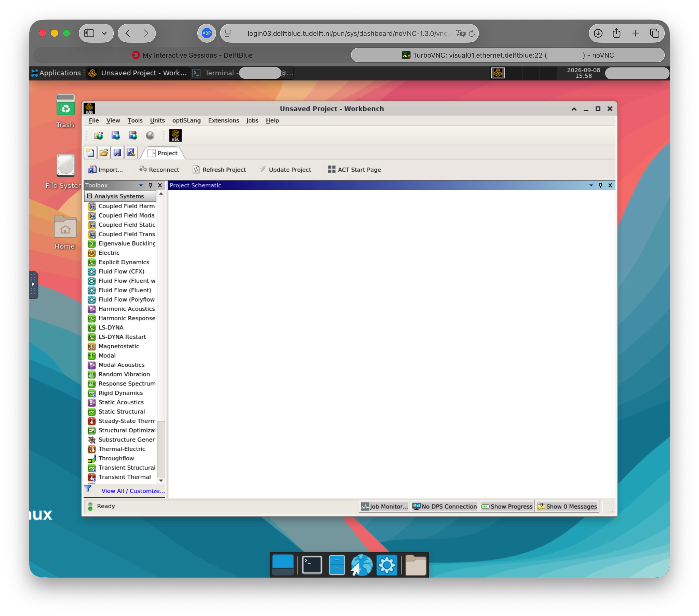The height and width of the screenshot is (616, 699).
Task: Click Show 0 Messages button
Action: [567, 507]
